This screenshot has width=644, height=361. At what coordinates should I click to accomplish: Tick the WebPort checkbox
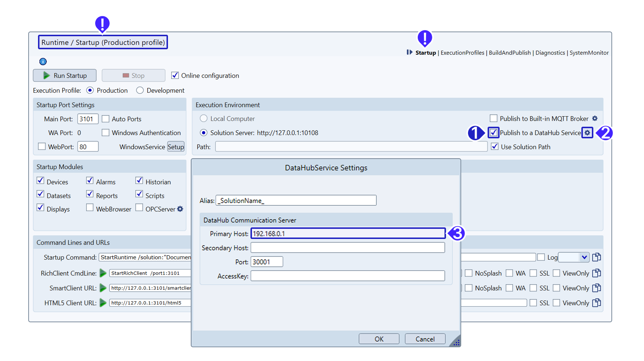click(42, 146)
